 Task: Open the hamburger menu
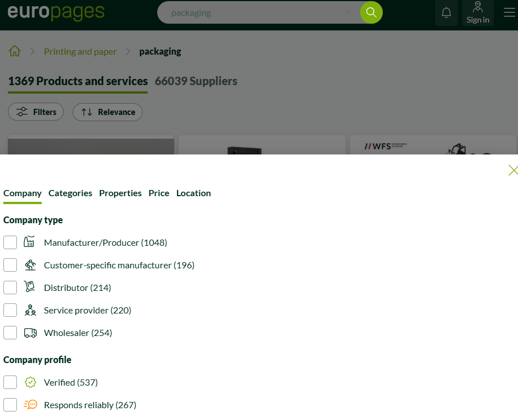click(x=509, y=12)
